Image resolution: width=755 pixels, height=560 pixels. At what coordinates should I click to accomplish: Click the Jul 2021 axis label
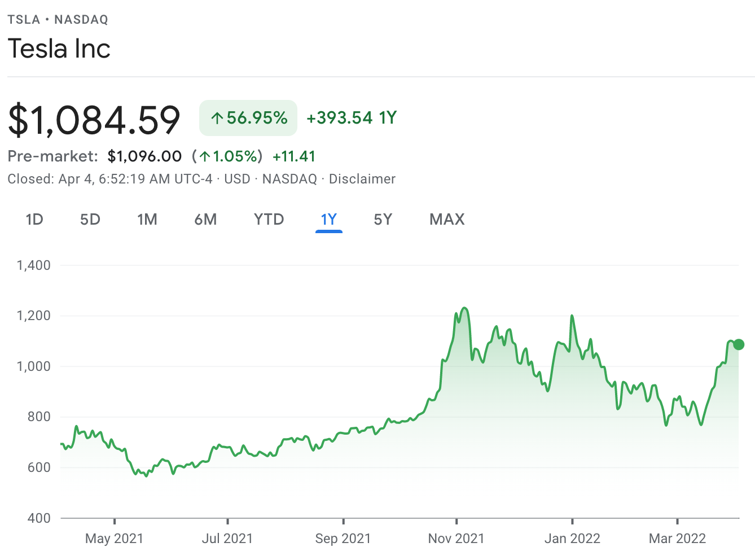pos(227,539)
